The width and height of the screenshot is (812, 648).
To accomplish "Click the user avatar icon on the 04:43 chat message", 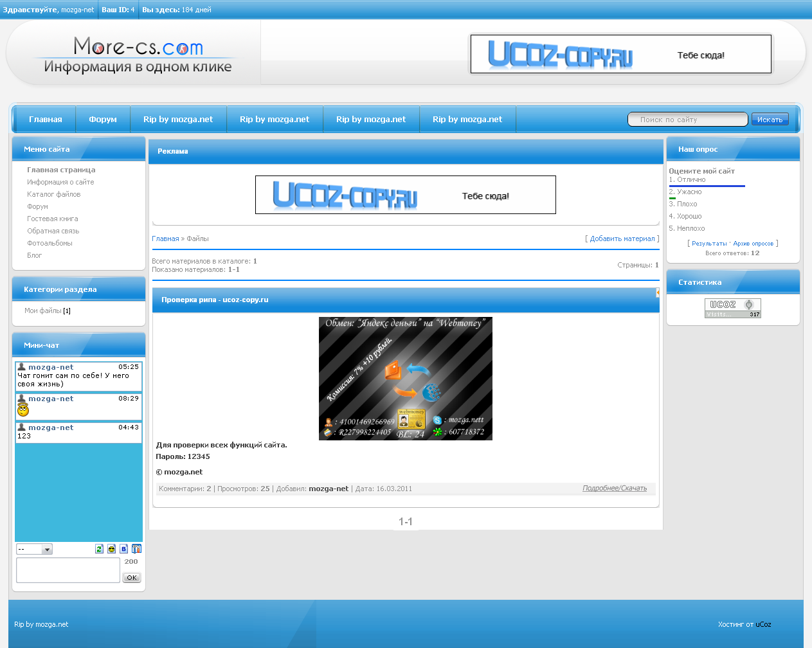I will point(21,428).
